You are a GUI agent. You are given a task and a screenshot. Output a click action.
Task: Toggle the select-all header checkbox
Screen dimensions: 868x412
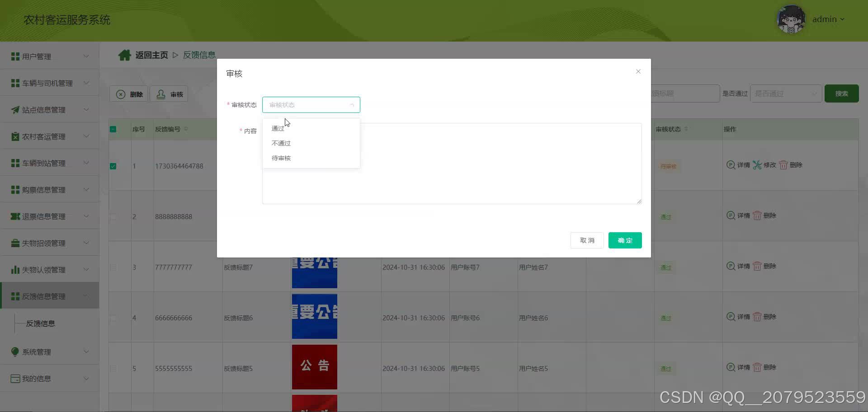tap(113, 129)
